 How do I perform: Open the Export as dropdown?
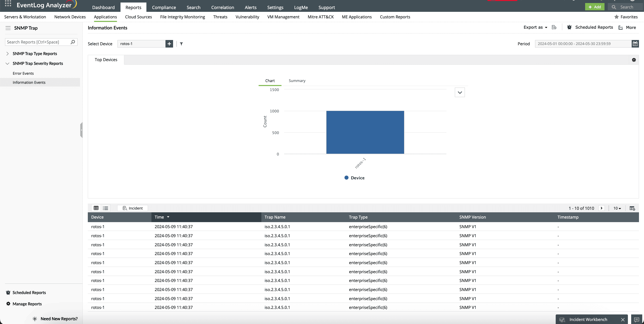pyautogui.click(x=535, y=27)
